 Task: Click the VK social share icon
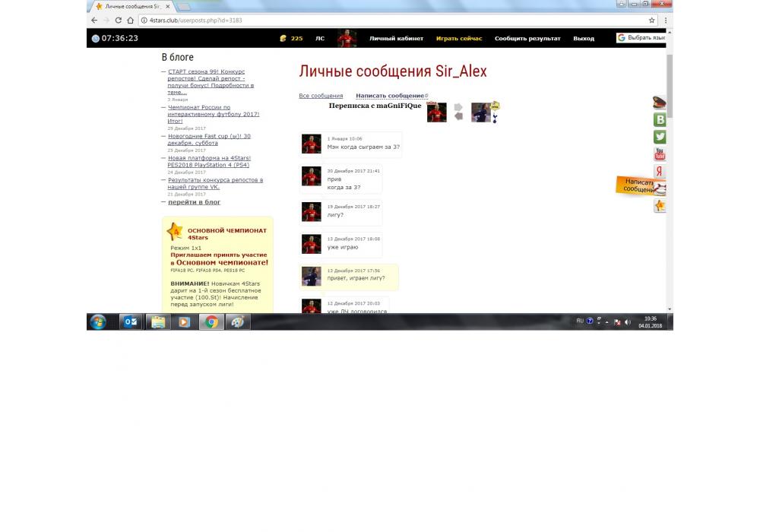(660, 119)
